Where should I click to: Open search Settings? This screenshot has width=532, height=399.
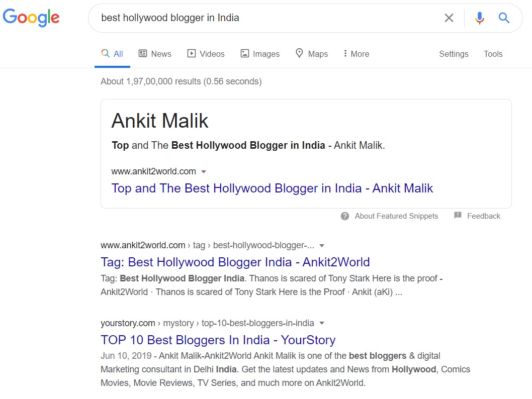[454, 54]
